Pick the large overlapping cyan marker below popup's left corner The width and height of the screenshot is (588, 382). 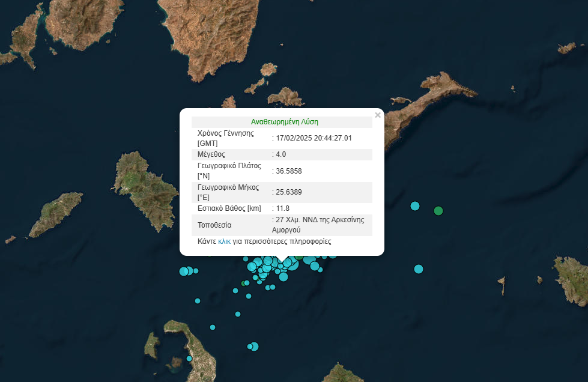(x=184, y=271)
